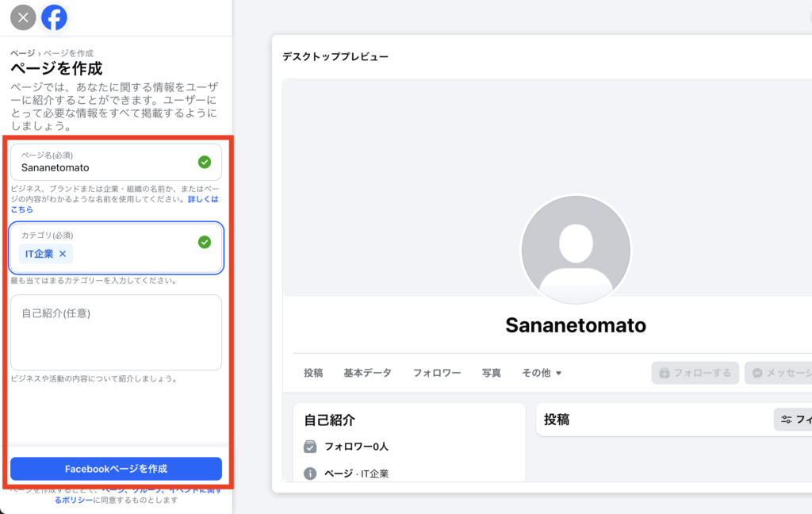
Task: Close the page creation panel with X
Action: coord(23,17)
